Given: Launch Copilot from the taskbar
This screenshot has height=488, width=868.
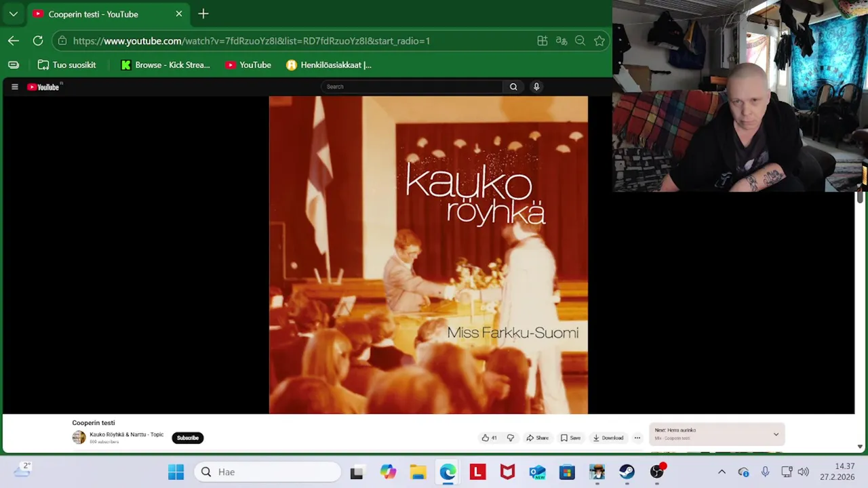Looking at the screenshot, I should tap(388, 472).
